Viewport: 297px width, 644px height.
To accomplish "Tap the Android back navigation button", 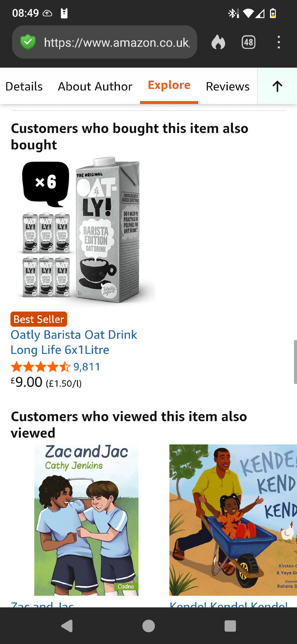I will [x=67, y=626].
